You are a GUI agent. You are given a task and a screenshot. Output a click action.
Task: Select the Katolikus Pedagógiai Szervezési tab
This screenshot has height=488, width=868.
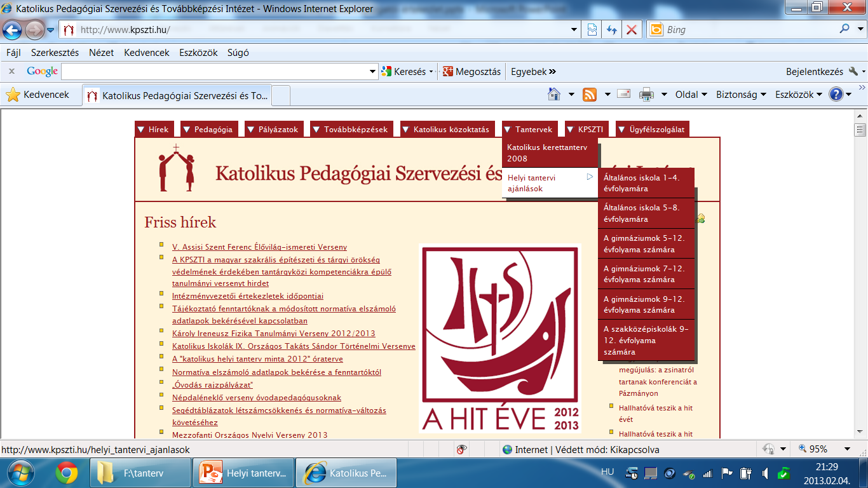(177, 96)
